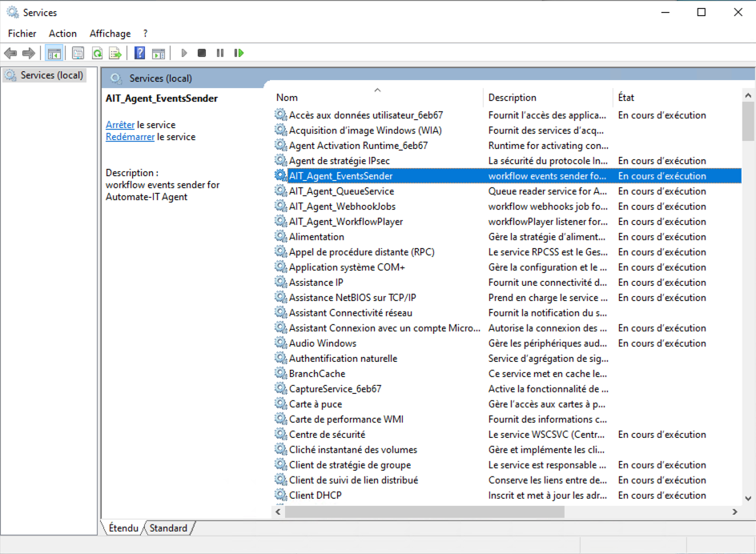The height and width of the screenshot is (554, 756).
Task: Select the AIT_Agent_WebhookJobs service
Action: [342, 207]
